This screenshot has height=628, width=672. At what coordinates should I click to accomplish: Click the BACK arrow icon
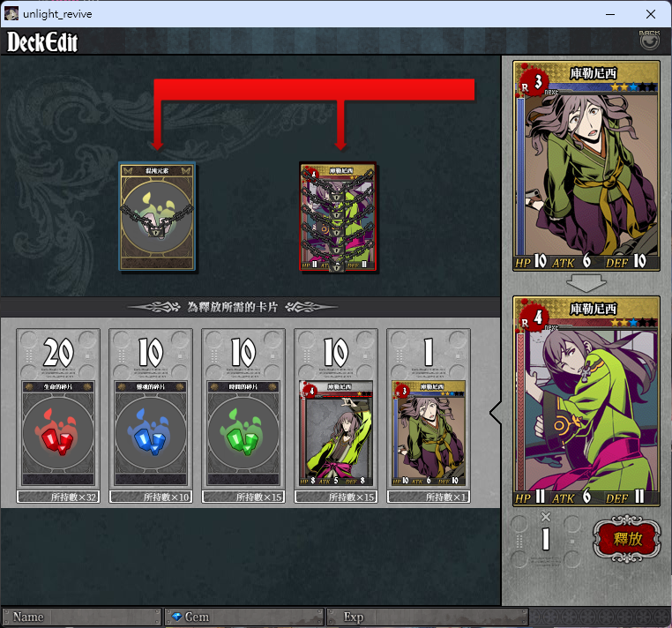click(649, 41)
